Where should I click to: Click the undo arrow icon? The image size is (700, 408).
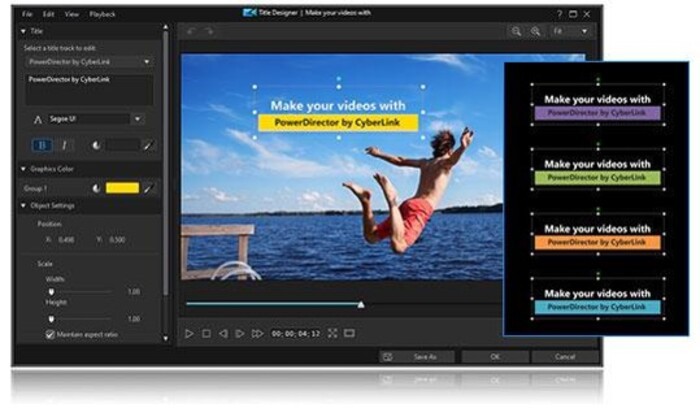(x=190, y=32)
